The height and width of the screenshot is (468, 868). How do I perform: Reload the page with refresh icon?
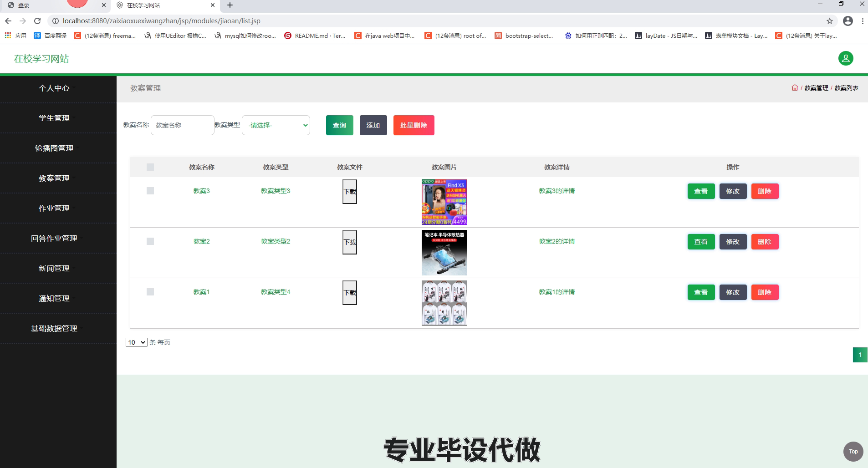[x=38, y=21]
